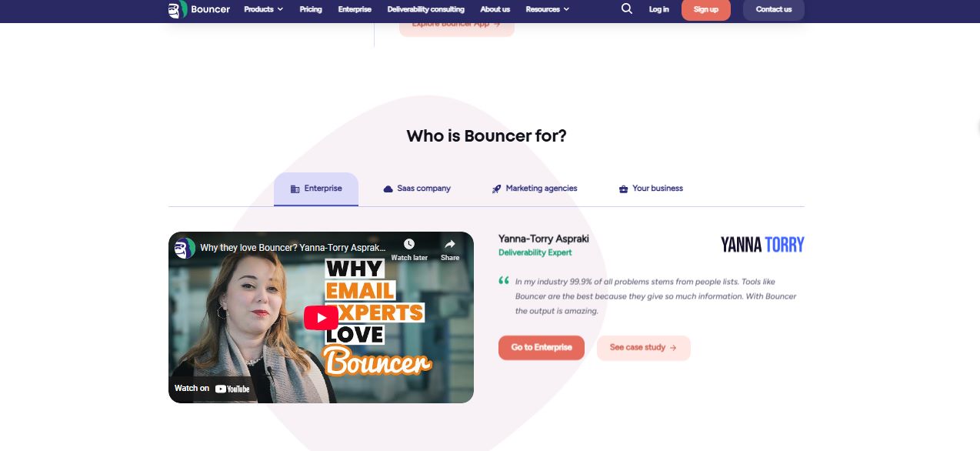The width and height of the screenshot is (980, 451).
Task: Expand the Products dropdown menu
Action: [264, 9]
